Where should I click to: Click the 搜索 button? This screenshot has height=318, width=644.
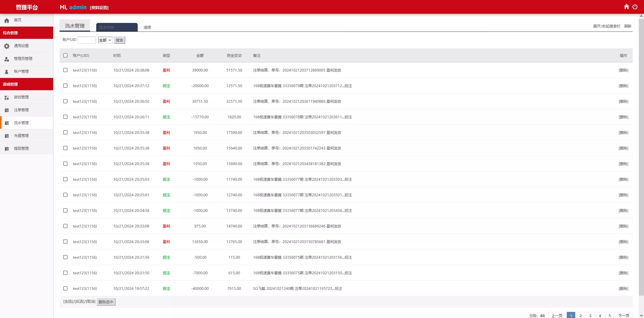tap(119, 40)
